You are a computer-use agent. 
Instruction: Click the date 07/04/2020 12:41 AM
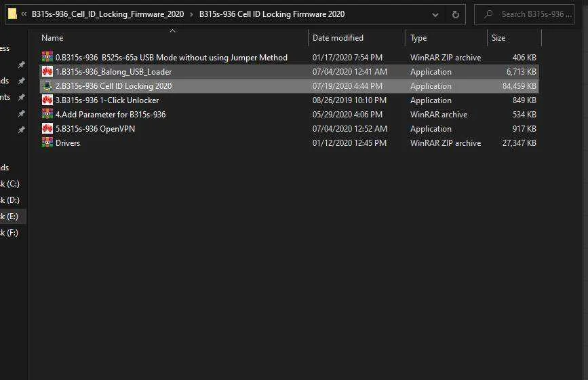point(350,72)
